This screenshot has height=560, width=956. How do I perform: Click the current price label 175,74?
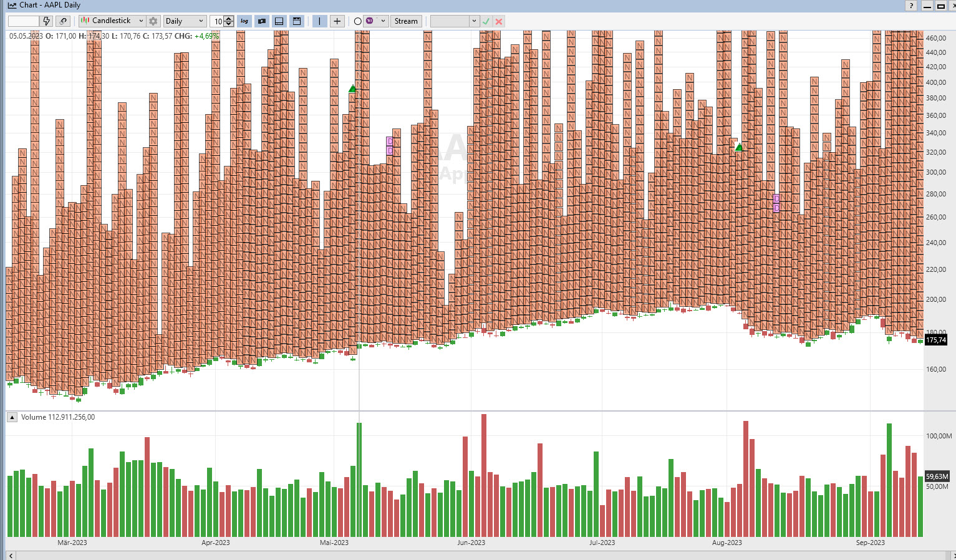coord(937,340)
